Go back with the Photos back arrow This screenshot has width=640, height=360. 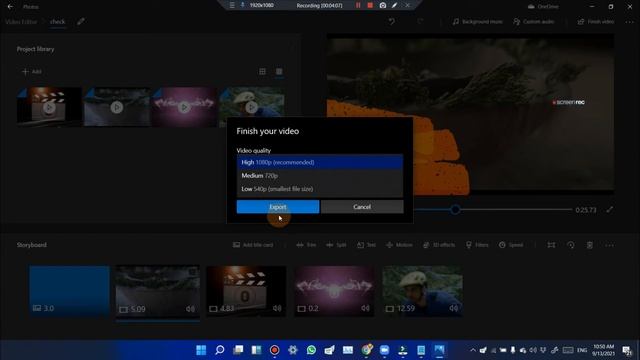click(x=10, y=7)
